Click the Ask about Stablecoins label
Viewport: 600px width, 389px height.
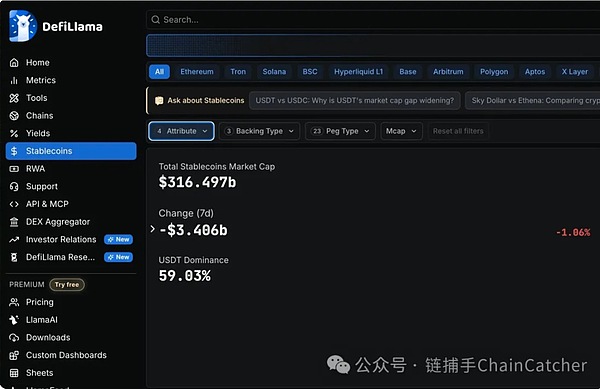pos(206,101)
